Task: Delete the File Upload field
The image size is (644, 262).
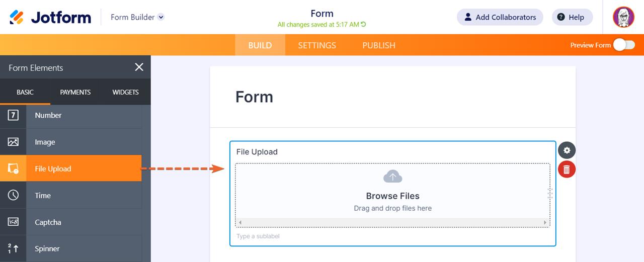Action: coord(567,169)
